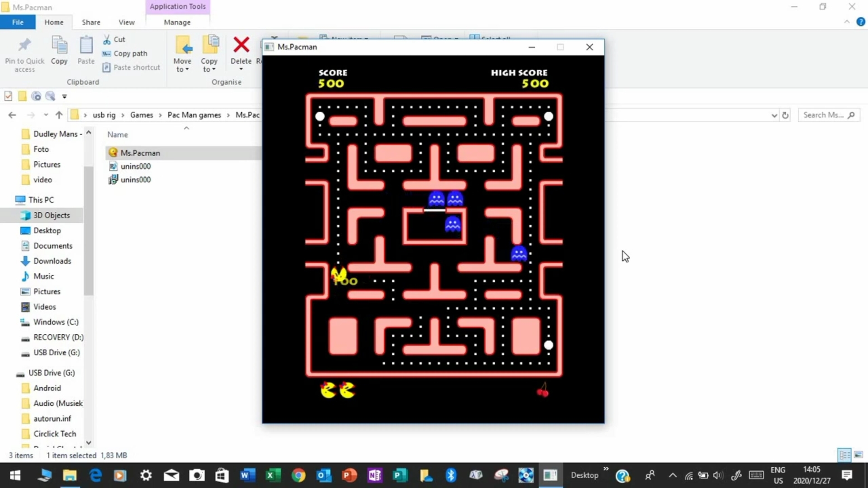Viewport: 868px width, 488px height.
Task: Open 3D Objects in navigation pane
Action: point(51,216)
